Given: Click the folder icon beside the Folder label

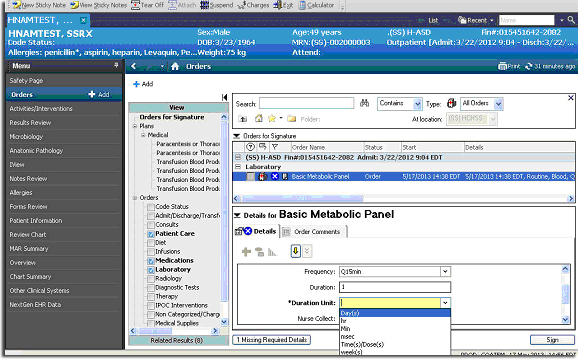Looking at the screenshot, I should tap(292, 119).
